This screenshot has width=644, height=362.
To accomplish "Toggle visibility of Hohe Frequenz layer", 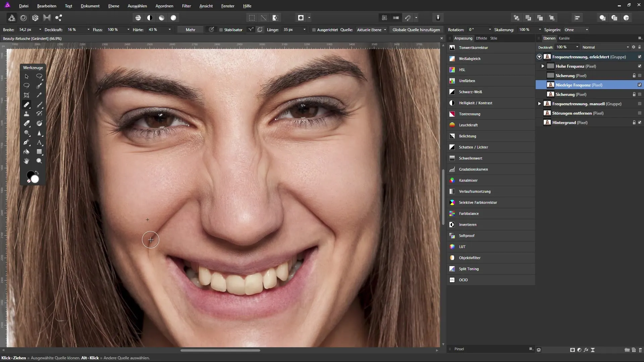I will coord(640,66).
